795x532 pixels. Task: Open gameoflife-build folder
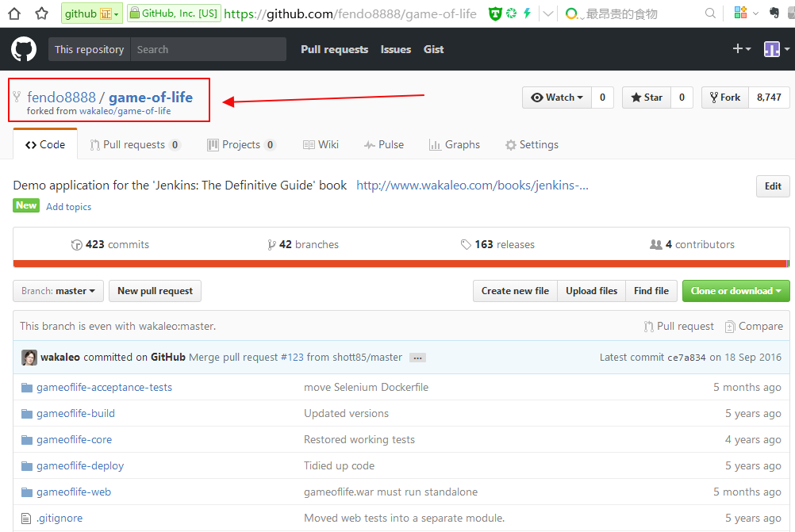[75, 413]
